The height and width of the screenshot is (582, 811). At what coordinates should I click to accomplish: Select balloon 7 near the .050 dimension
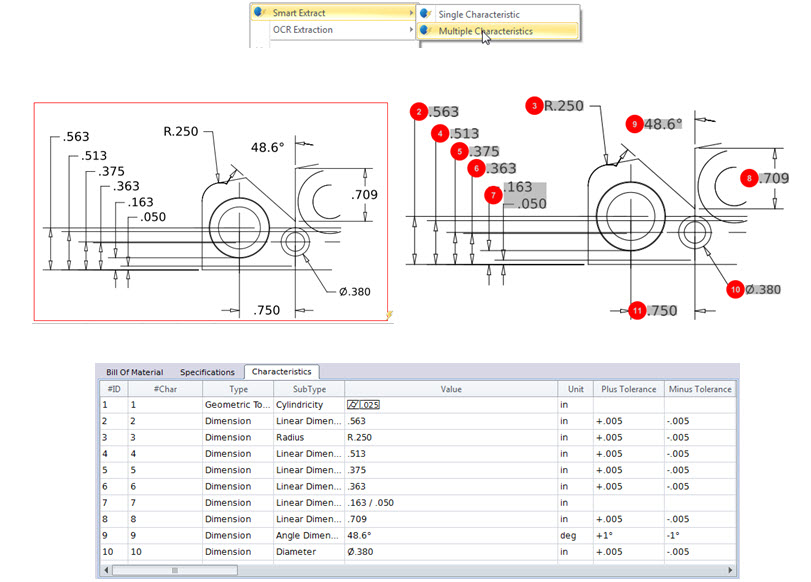[x=491, y=195]
